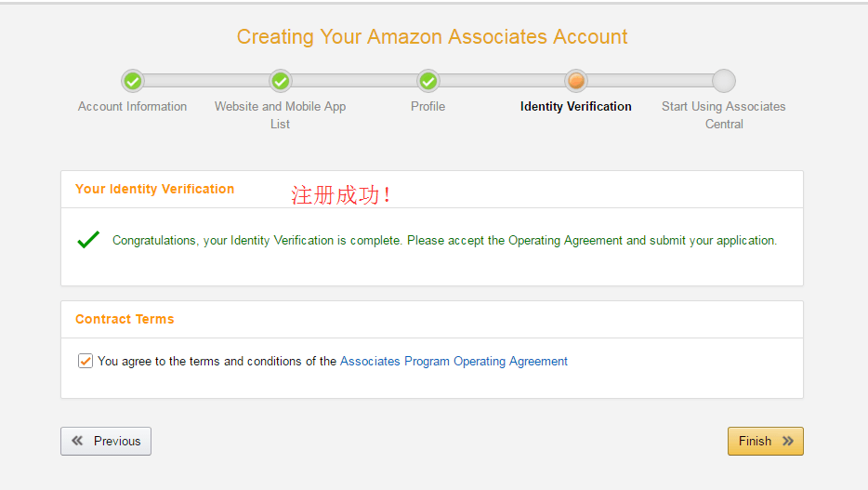Image resolution: width=868 pixels, height=490 pixels.
Task: Uncheck the terms and conditions agreement checkbox
Action: (x=85, y=361)
